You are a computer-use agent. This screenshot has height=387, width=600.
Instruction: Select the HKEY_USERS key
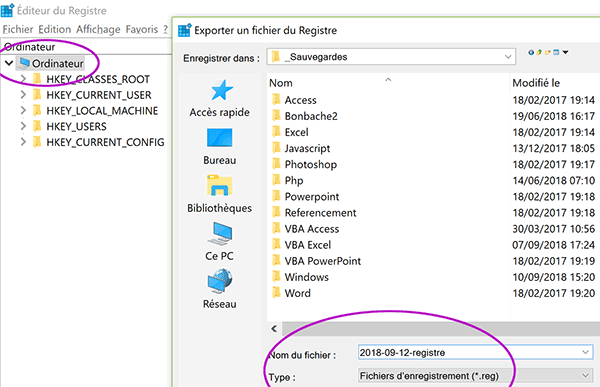click(x=76, y=126)
